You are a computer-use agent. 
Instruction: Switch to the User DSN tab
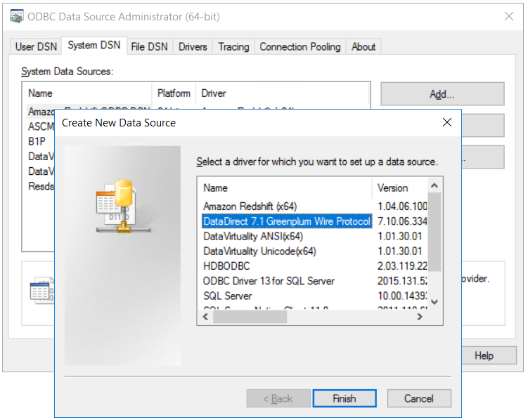pos(36,46)
